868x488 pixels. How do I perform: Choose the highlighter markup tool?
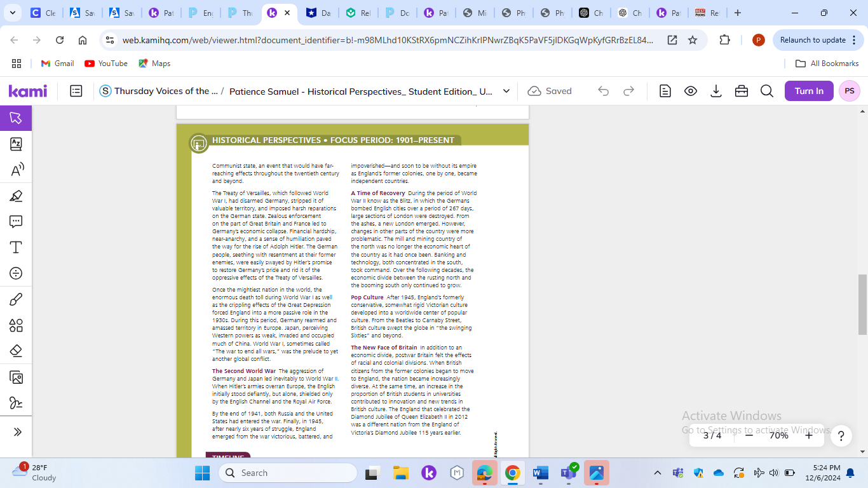coord(16,196)
